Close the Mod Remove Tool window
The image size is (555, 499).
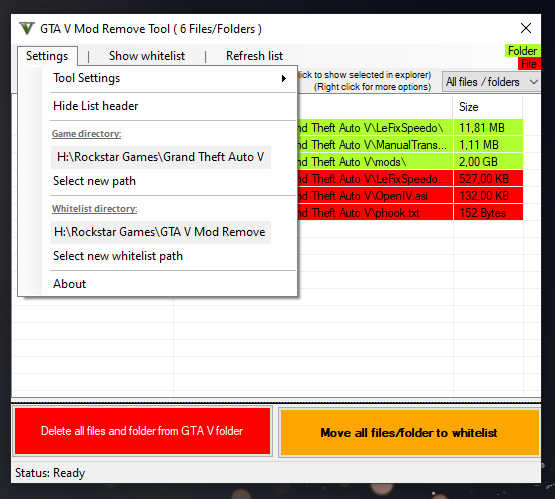526,28
